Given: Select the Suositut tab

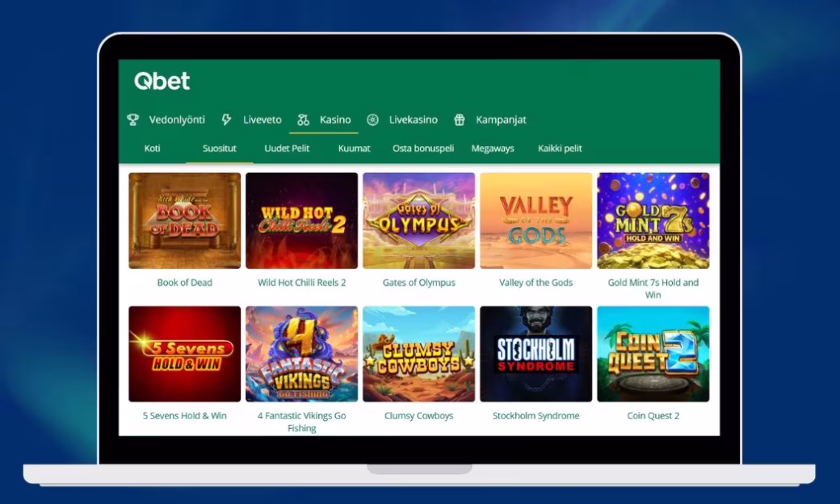Looking at the screenshot, I should pyautogui.click(x=219, y=149).
